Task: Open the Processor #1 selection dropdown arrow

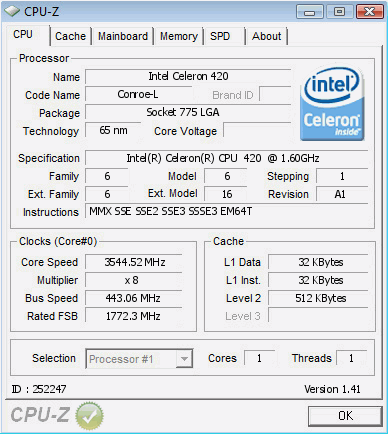Action: 184,359
